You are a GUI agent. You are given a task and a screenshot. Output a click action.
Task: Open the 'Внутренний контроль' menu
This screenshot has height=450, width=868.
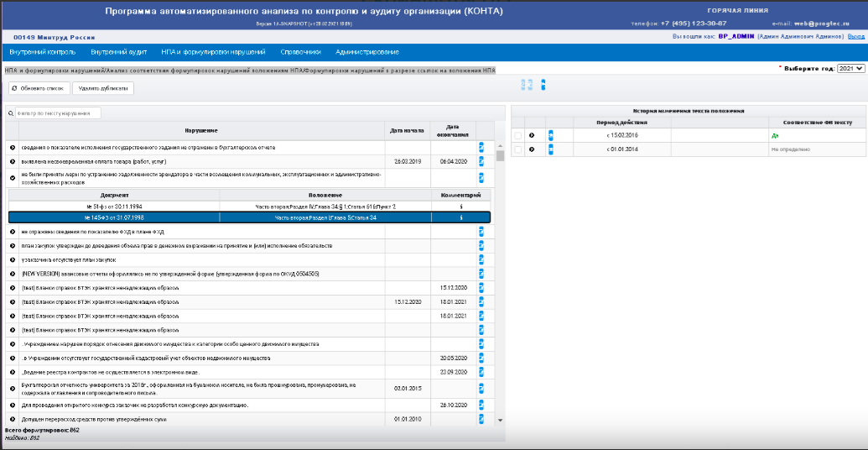click(43, 52)
